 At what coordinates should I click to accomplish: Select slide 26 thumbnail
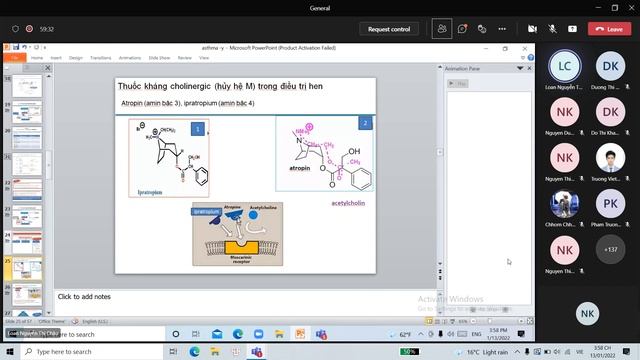(27, 295)
